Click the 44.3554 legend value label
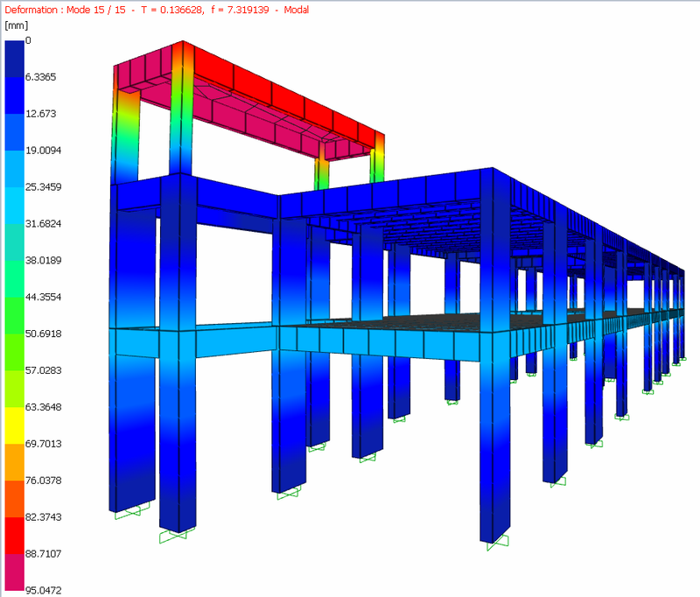The image size is (700, 597). [43, 297]
